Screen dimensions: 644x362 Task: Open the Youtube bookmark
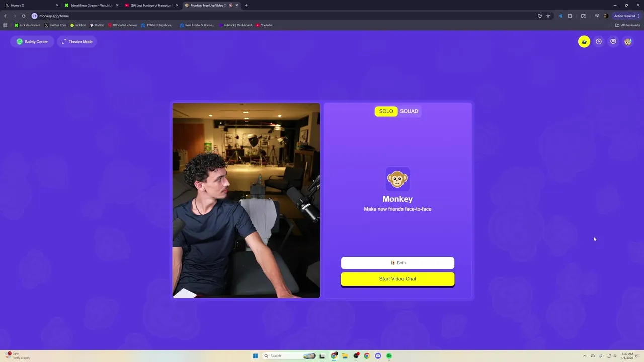tap(264, 25)
